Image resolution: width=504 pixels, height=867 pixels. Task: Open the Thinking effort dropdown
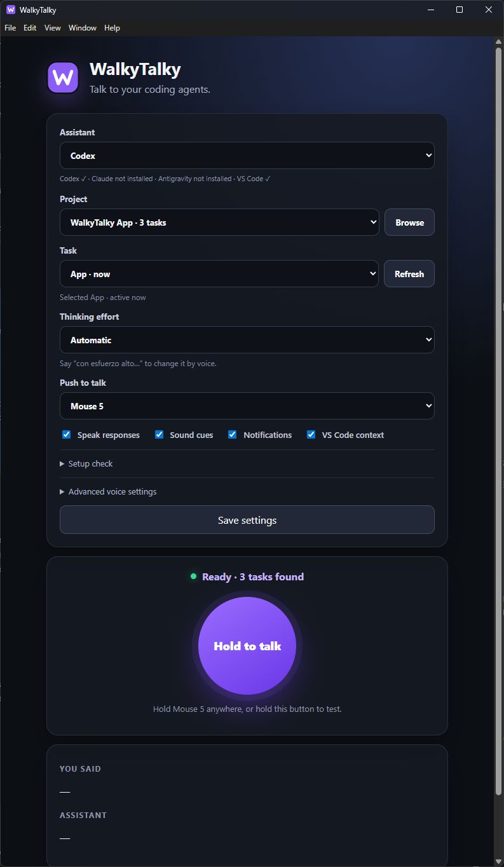click(x=247, y=340)
